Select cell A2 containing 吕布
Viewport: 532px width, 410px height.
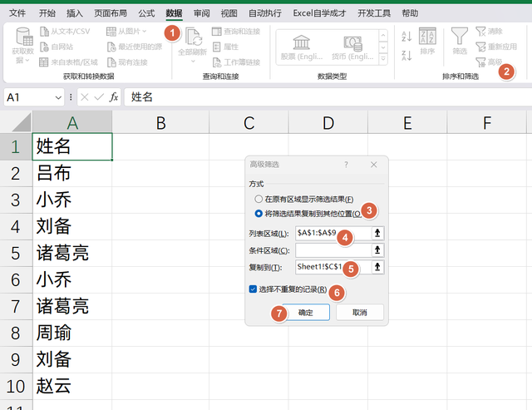click(x=72, y=174)
